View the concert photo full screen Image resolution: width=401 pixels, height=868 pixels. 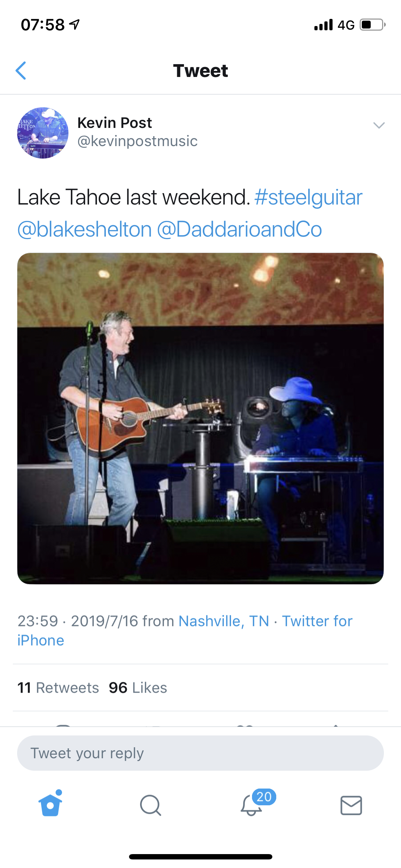(x=200, y=418)
